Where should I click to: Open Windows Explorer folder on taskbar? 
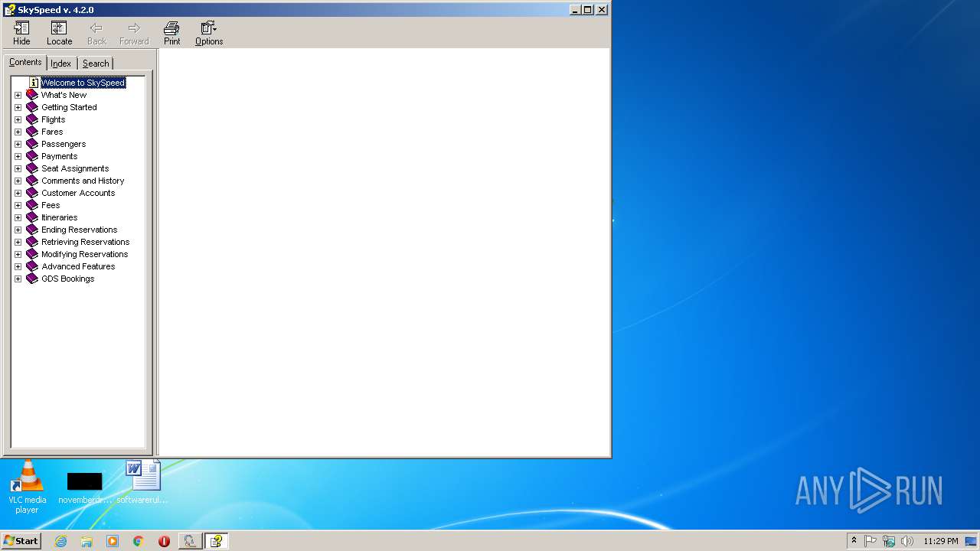point(87,541)
